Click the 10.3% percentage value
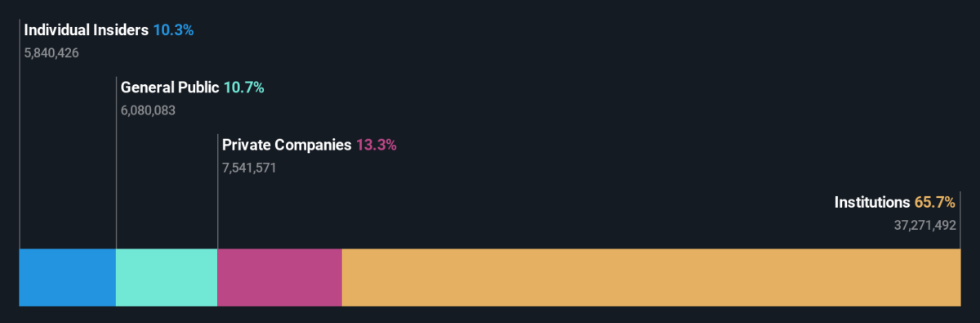The image size is (980, 323). pos(173,30)
